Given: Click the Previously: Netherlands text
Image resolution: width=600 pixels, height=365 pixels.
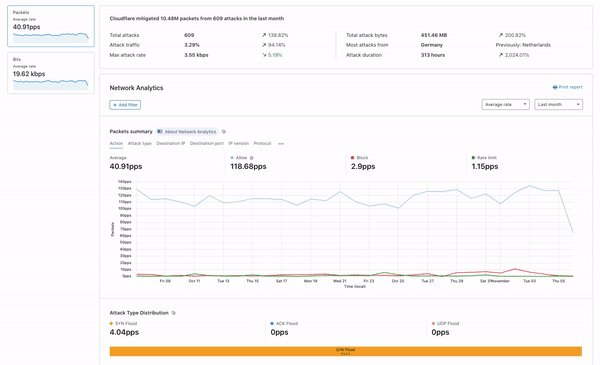Looking at the screenshot, I should (523, 45).
